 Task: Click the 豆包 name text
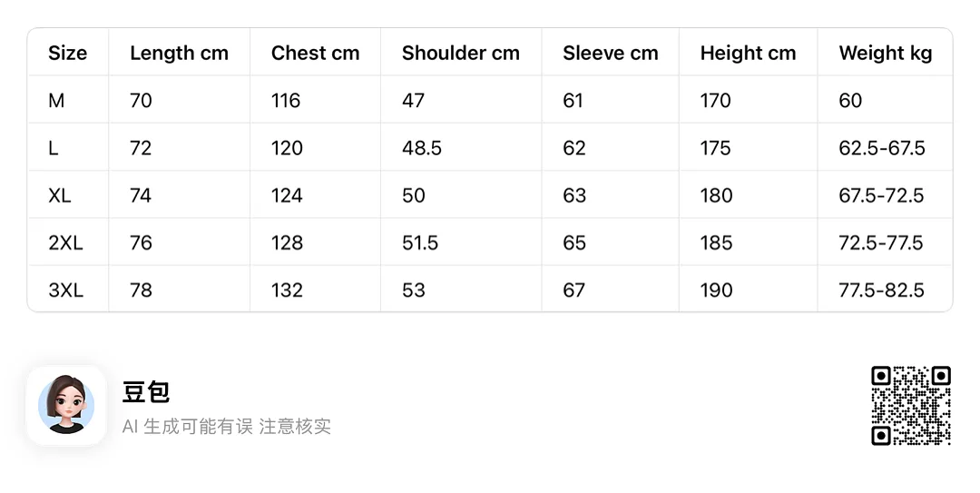click(146, 392)
